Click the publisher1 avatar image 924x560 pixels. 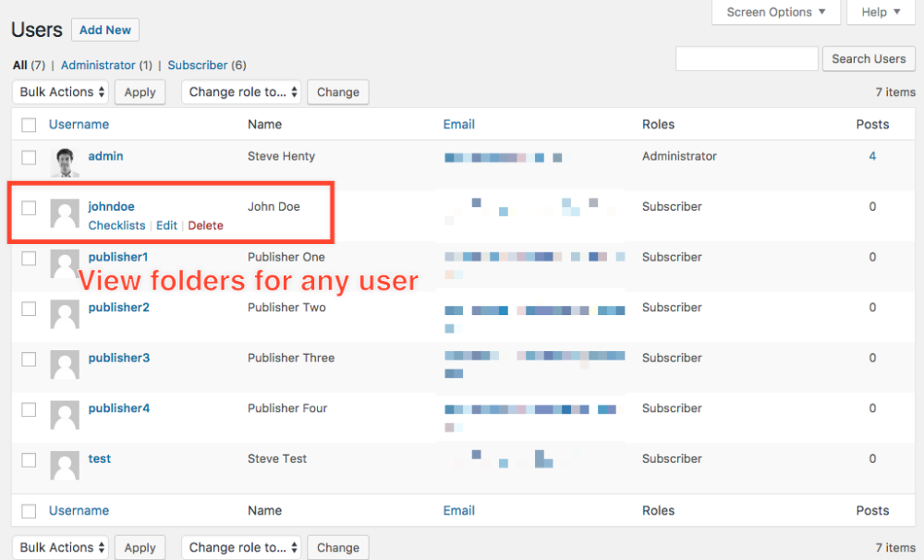pyautogui.click(x=65, y=263)
